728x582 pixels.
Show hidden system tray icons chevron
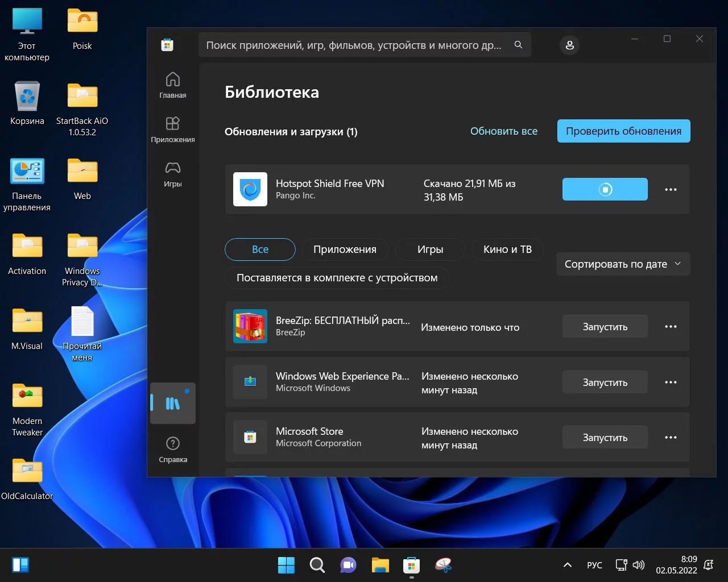(567, 565)
